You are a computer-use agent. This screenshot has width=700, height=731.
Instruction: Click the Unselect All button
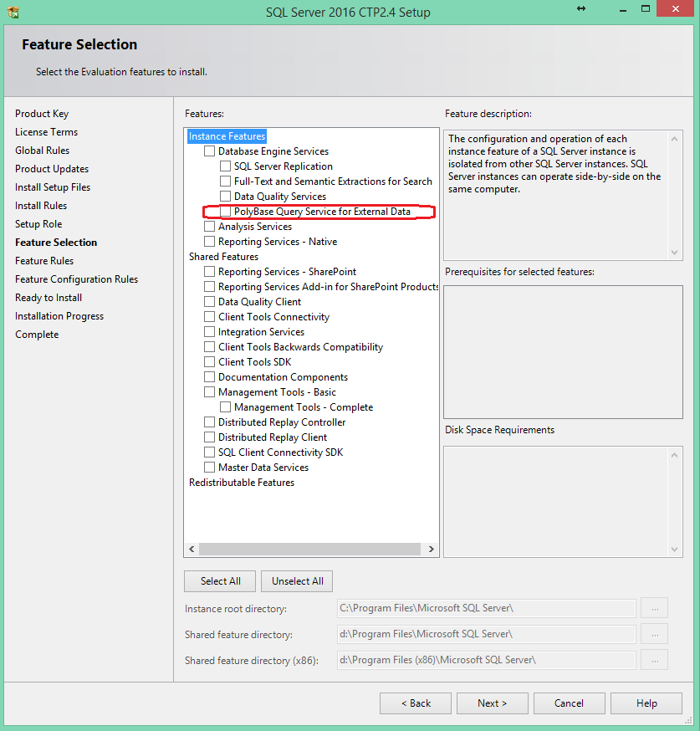(297, 581)
